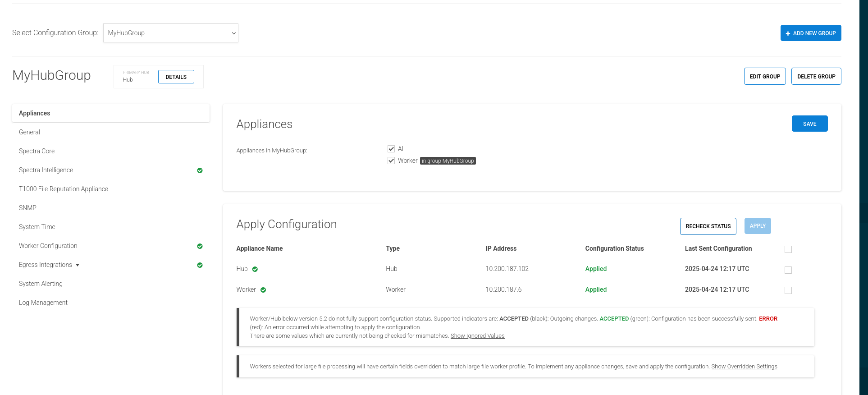Image resolution: width=868 pixels, height=395 pixels.
Task: Click the Type column header
Action: 393,248
